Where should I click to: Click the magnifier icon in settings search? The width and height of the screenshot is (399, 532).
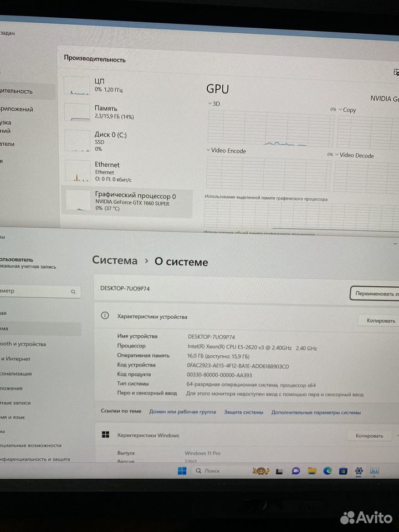(73, 291)
